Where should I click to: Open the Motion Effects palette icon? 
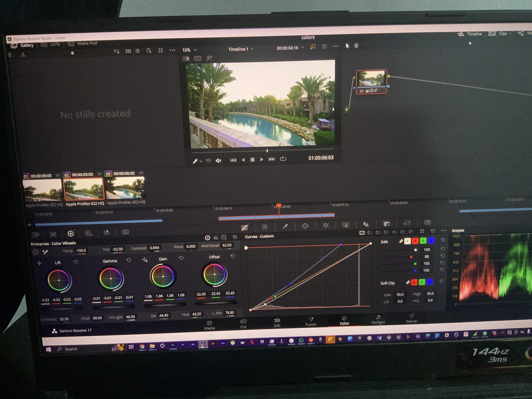coord(125,232)
